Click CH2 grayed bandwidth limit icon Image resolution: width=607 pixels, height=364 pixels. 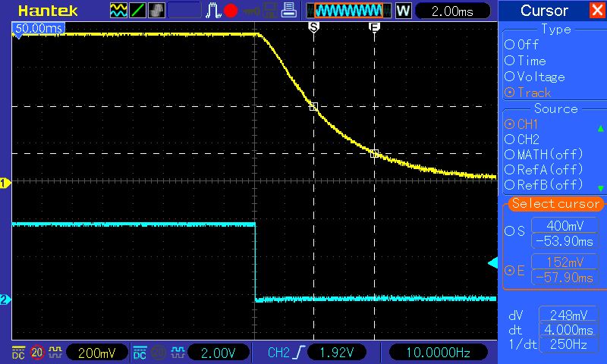(159, 353)
